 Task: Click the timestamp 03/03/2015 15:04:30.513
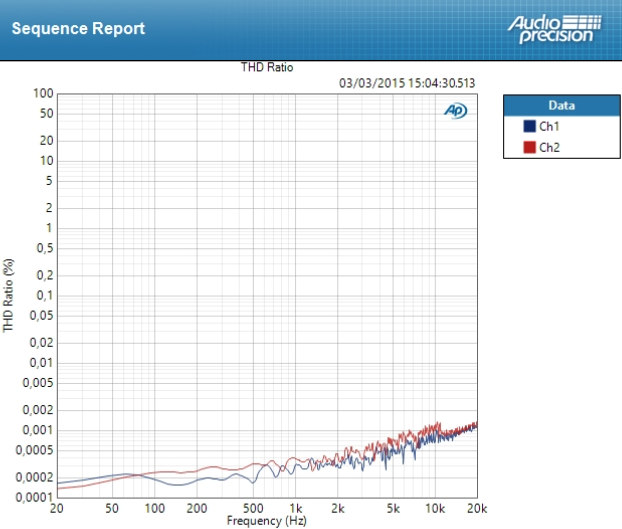coord(406,84)
